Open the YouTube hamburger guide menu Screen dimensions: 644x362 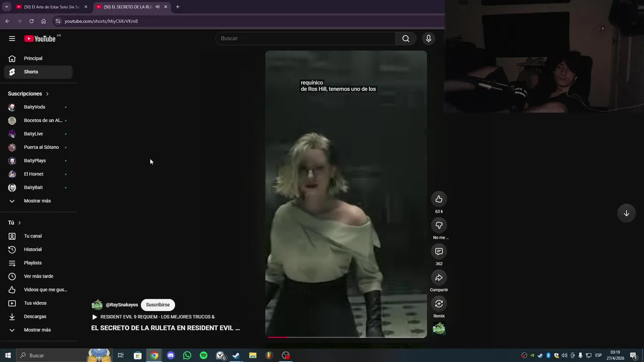pos(12,39)
